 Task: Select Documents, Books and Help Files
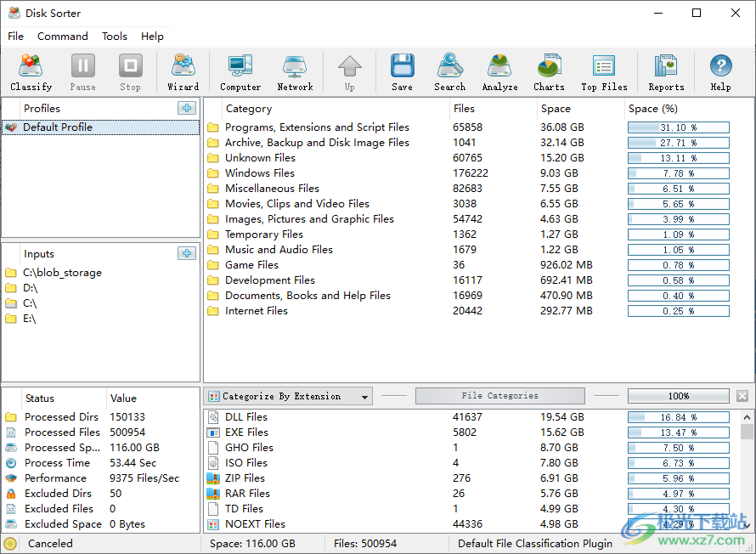[307, 296]
